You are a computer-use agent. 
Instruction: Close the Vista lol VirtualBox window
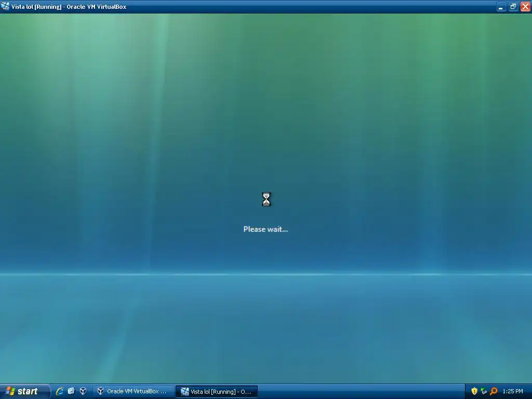tap(526, 6)
